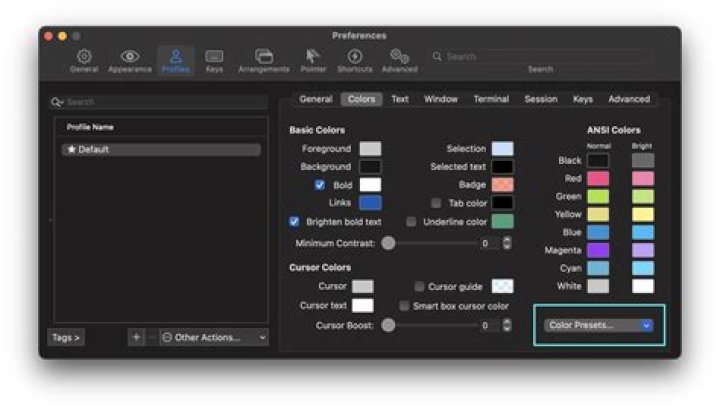Open the ANSI Blue bright swatch
Screen dimensions: 720x410
(x=643, y=232)
